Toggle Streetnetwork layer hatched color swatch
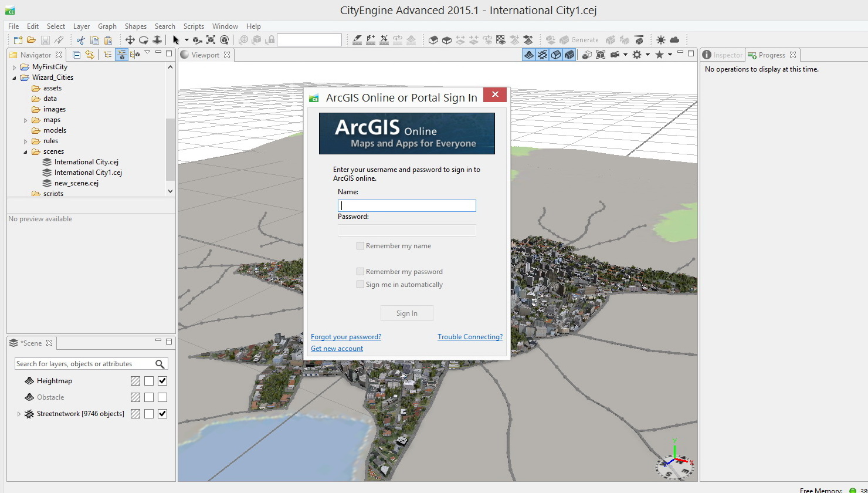 tap(135, 414)
